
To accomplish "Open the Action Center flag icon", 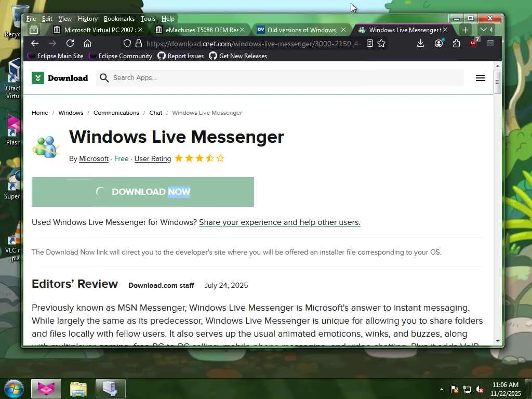I will 455,389.
